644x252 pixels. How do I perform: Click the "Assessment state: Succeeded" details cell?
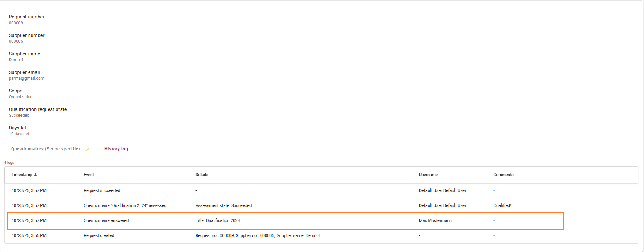click(224, 206)
